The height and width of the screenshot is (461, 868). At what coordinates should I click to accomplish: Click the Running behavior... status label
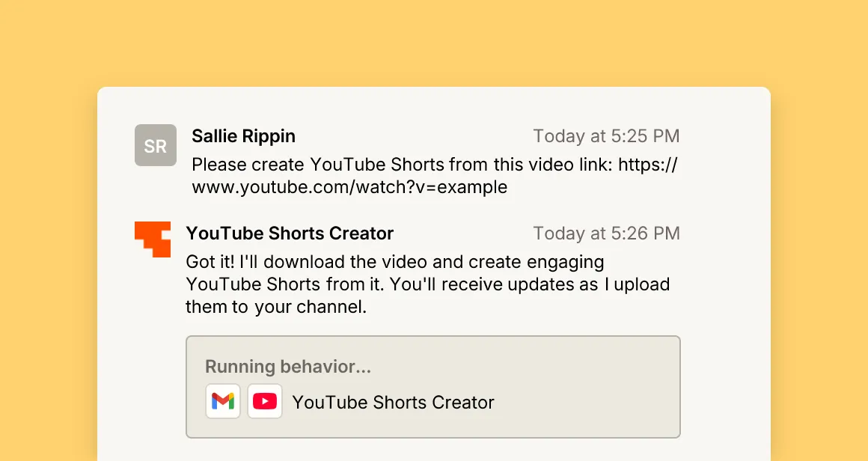288,367
